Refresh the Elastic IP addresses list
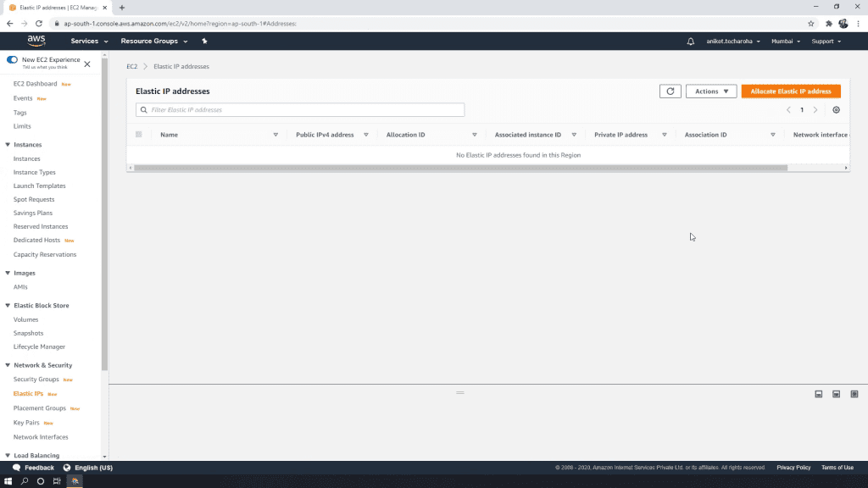This screenshot has height=488, width=868. (670, 91)
